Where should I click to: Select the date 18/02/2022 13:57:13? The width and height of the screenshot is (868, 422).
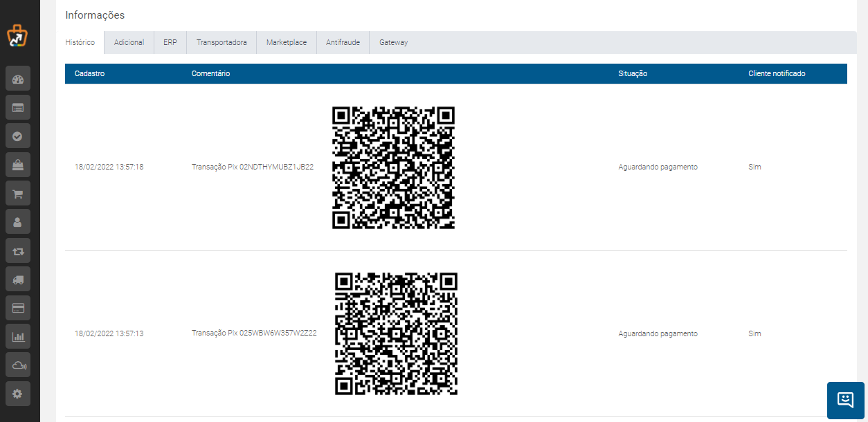pyautogui.click(x=109, y=333)
